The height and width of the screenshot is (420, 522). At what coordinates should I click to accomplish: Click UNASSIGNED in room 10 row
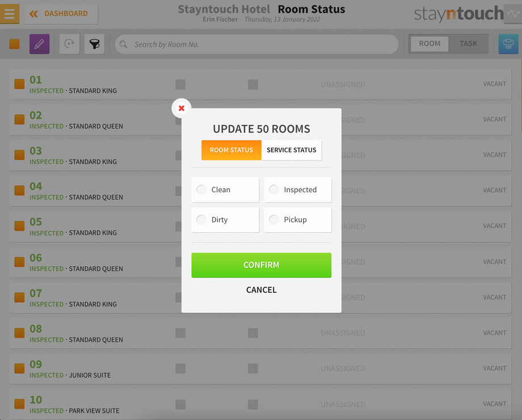(343, 404)
